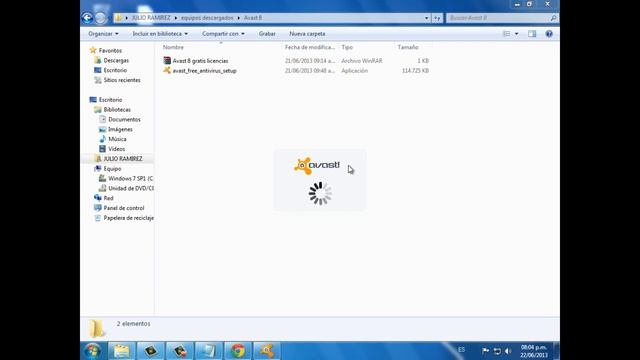The image size is (640, 360).
Task: Click the Avast installer taskbar icon
Action: (267, 351)
